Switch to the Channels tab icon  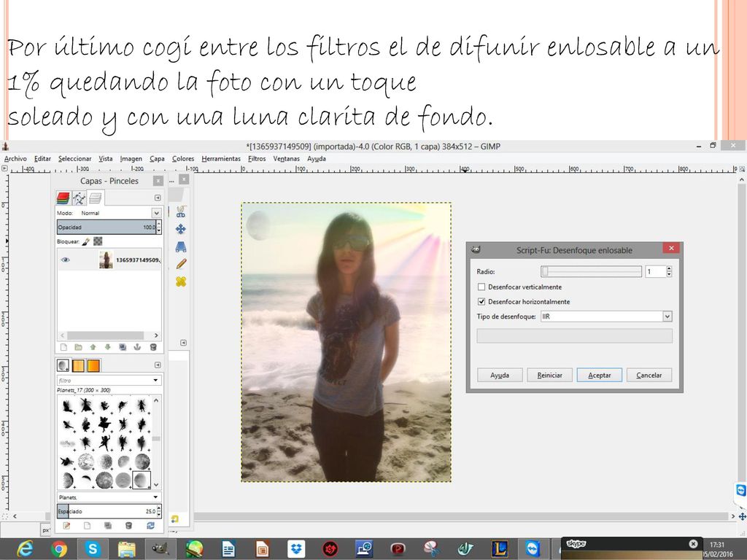pyautogui.click(x=63, y=198)
